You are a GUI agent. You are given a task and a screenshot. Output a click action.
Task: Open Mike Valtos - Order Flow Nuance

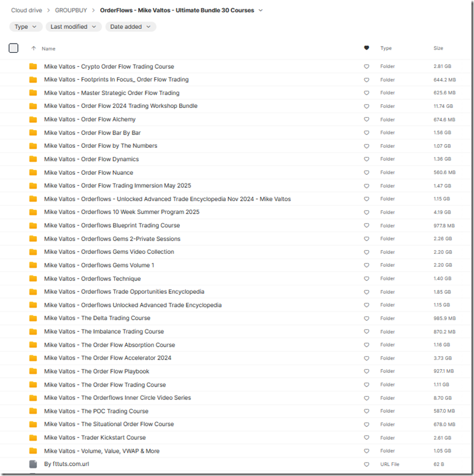[88, 172]
